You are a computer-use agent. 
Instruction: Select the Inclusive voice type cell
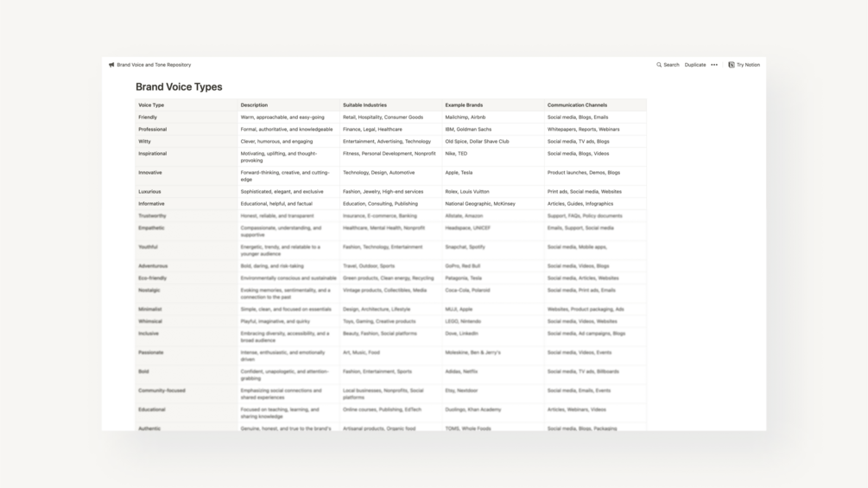point(187,337)
